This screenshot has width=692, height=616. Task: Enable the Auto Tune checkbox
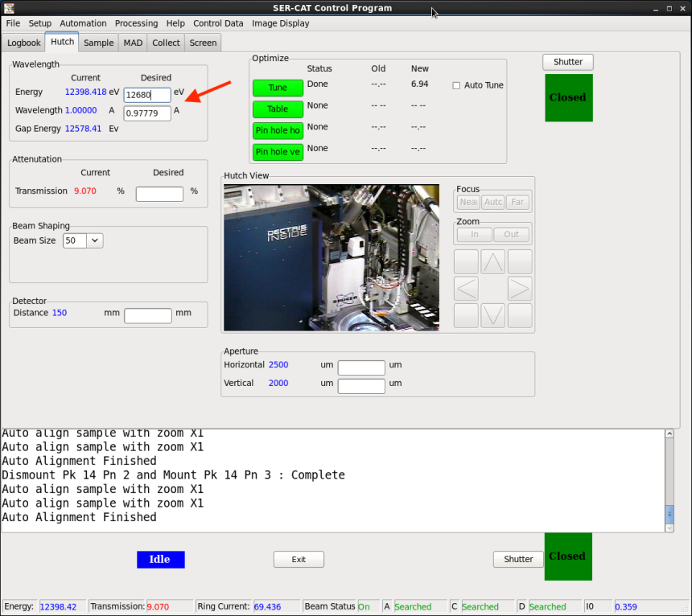click(457, 86)
